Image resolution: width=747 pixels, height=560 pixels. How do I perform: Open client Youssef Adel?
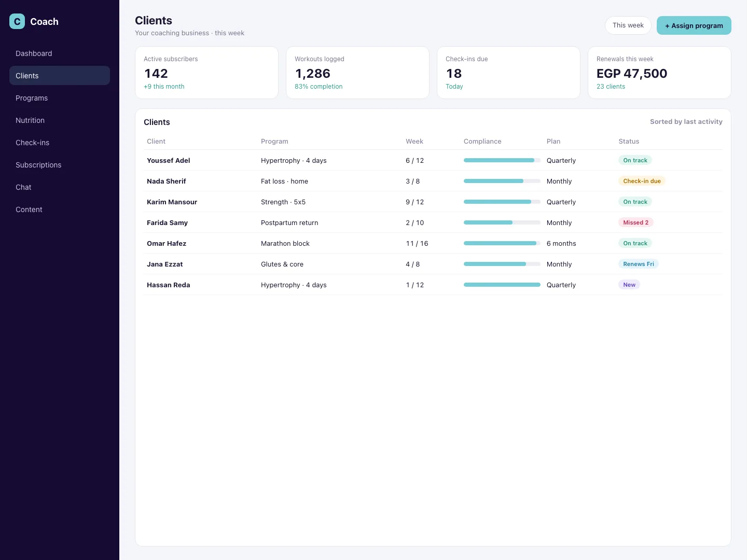tap(169, 160)
